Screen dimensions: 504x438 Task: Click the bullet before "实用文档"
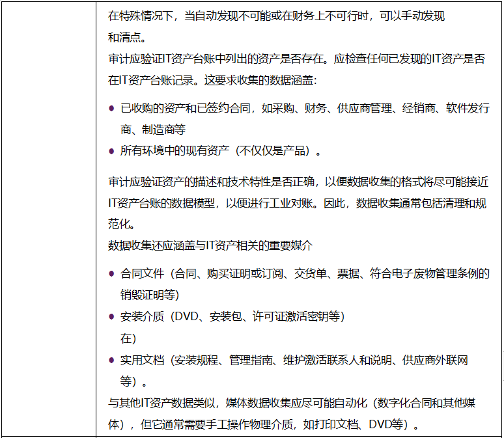(x=112, y=360)
